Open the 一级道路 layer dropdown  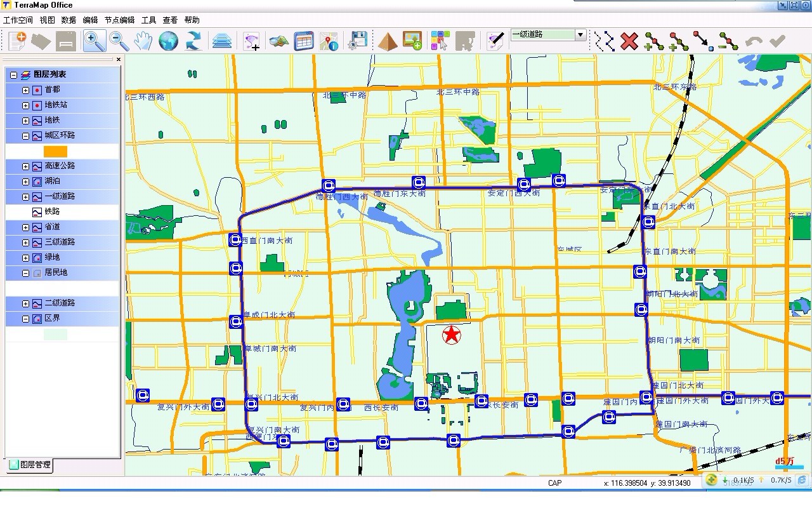[580, 35]
